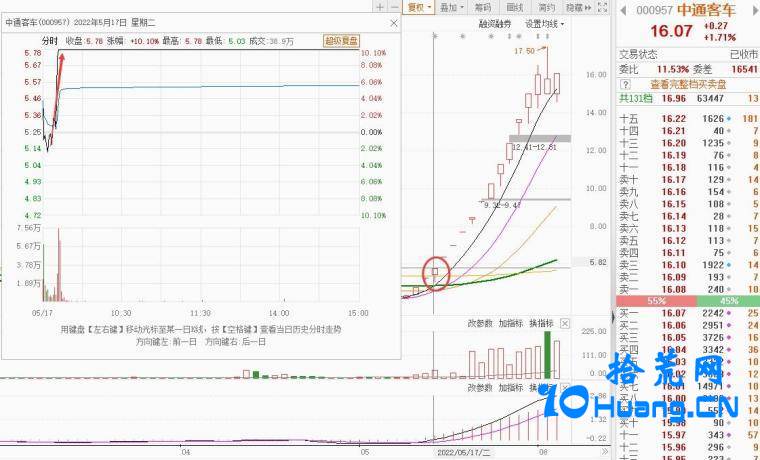Click the 12.41-12.81 gap label
Image resolution: width=760 pixels, height=460 pixels.
tap(534, 147)
